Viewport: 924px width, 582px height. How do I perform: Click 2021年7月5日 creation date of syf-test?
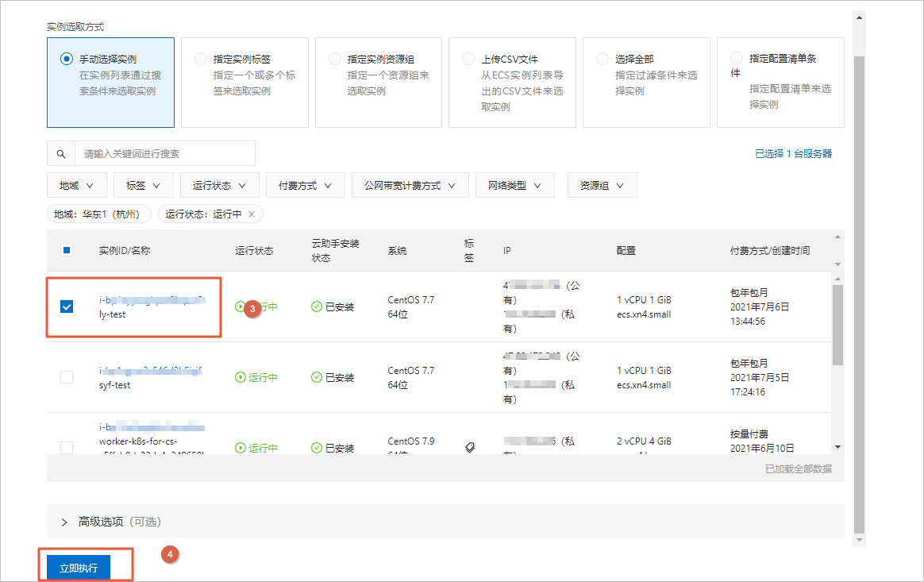760,377
